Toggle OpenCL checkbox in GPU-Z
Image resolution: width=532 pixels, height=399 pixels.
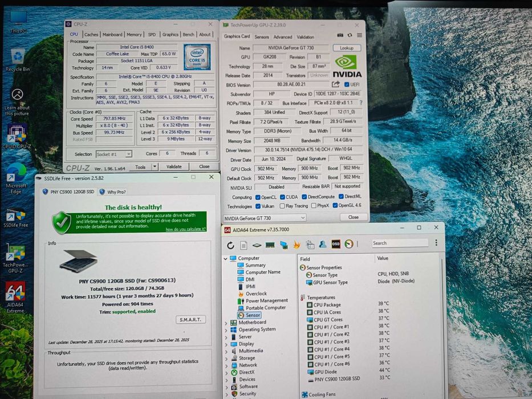tap(258, 197)
